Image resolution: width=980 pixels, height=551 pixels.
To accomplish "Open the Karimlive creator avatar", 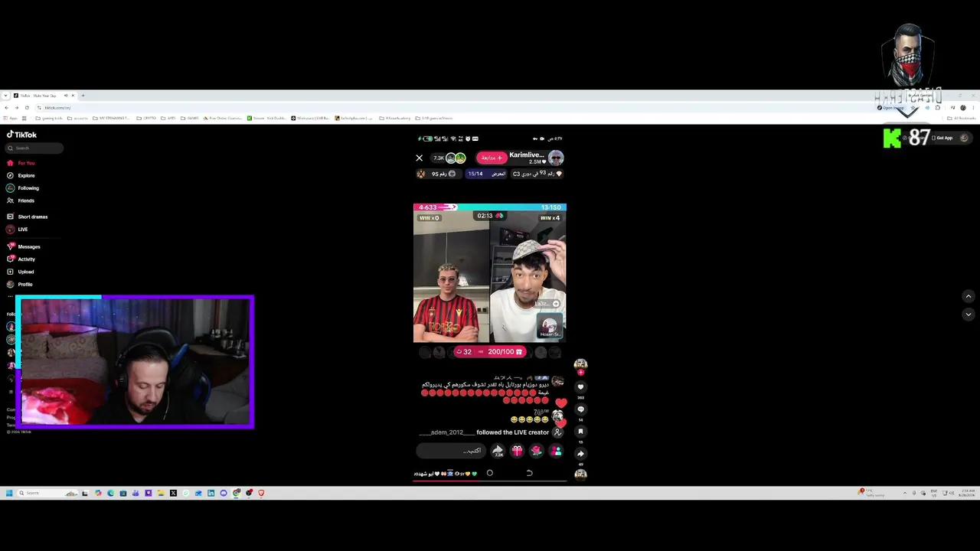I will point(556,158).
